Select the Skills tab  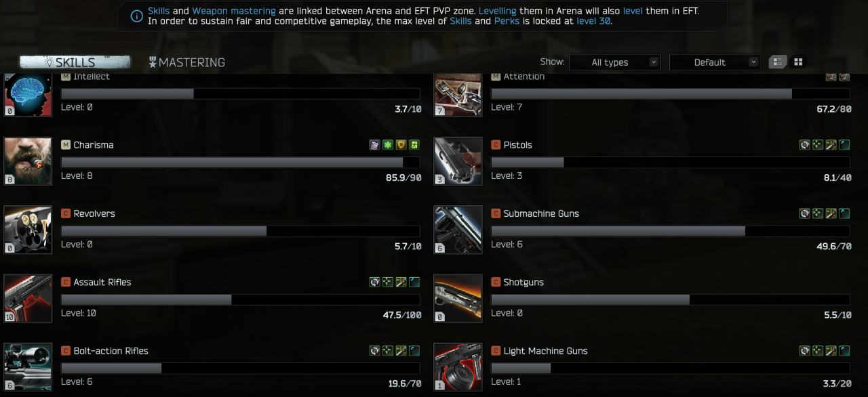point(75,62)
